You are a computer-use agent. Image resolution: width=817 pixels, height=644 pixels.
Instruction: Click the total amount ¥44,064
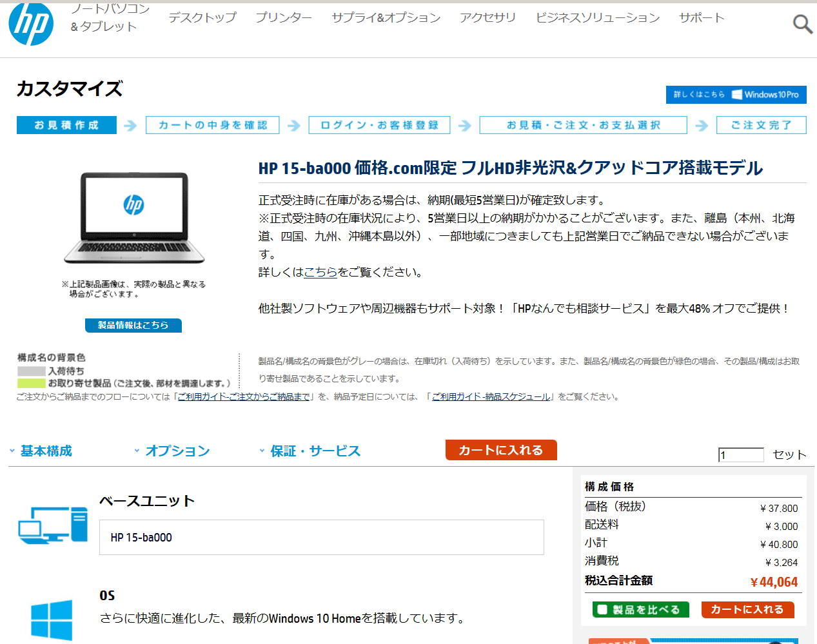(x=774, y=582)
